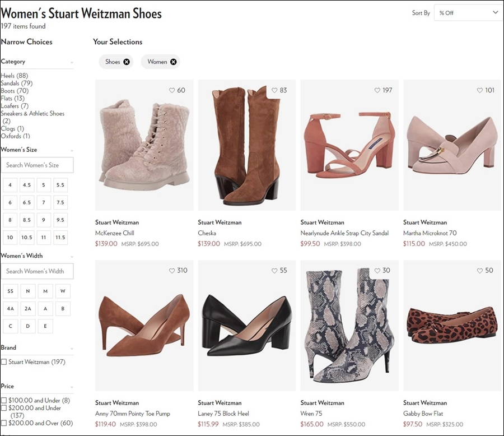504x436 pixels.
Task: Collapse the Price filter section
Action: [72, 387]
